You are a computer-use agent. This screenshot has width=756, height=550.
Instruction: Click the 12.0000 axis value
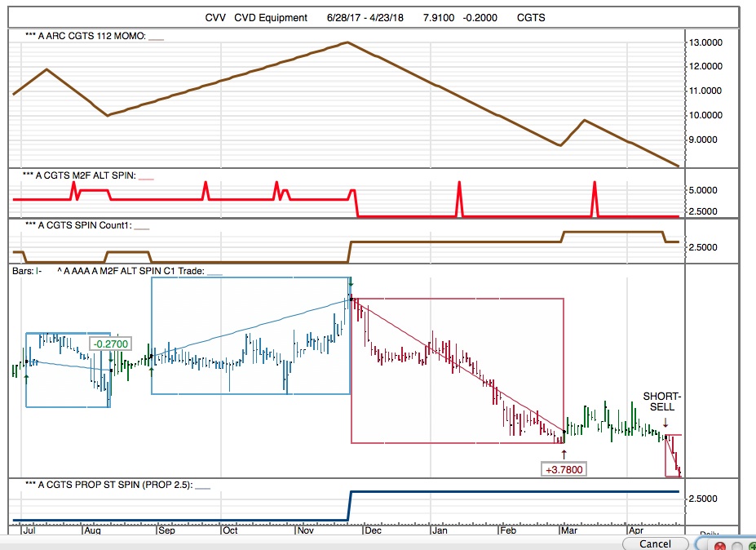point(706,66)
